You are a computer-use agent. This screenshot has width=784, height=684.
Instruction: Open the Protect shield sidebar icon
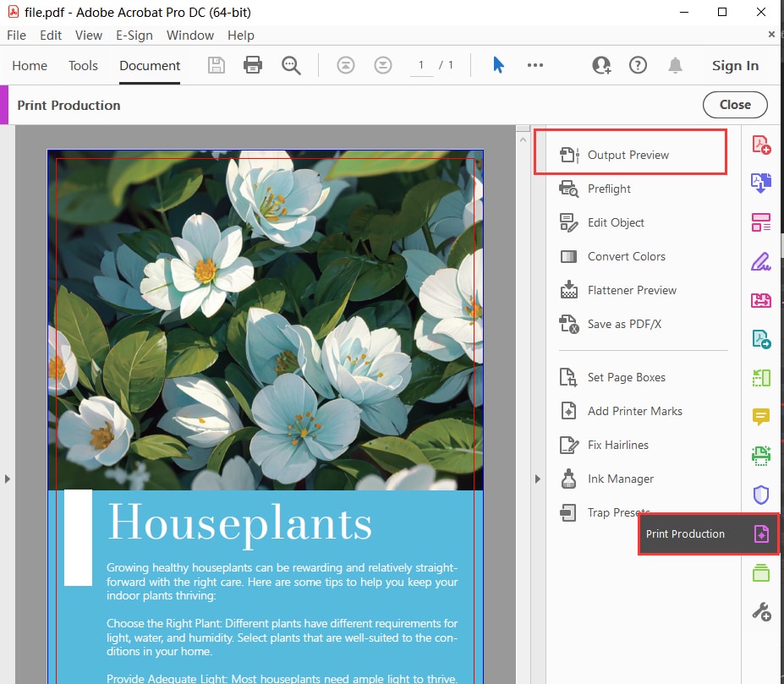coord(761,495)
